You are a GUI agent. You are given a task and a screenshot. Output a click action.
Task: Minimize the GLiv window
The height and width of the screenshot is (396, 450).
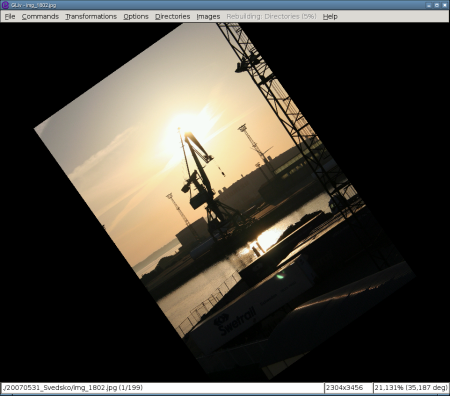point(429,5)
